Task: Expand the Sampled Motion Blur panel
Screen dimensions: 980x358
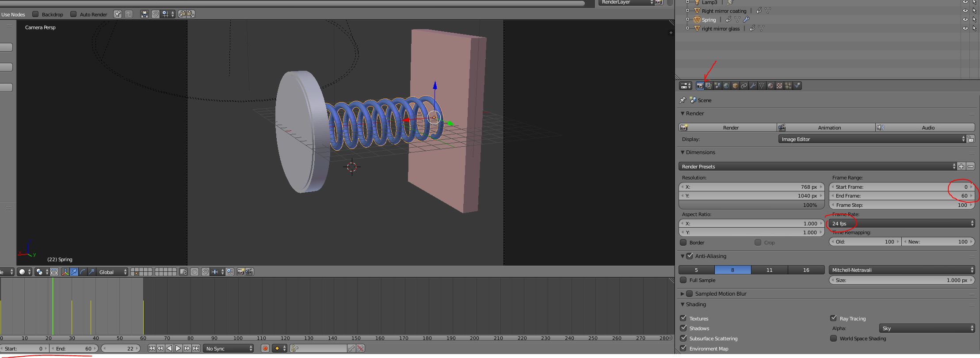Action: coord(683,293)
